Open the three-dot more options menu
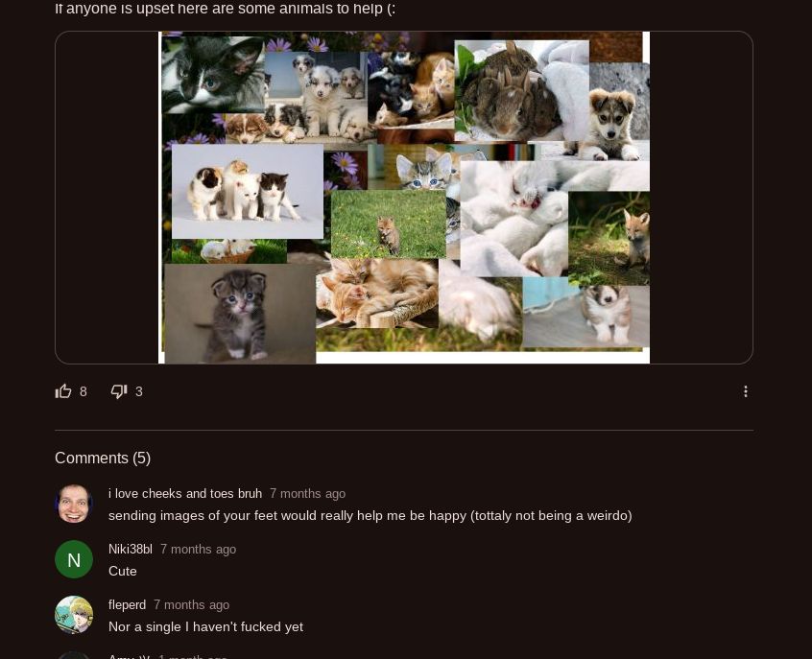Image resolution: width=812 pixels, height=659 pixels. coord(745,391)
